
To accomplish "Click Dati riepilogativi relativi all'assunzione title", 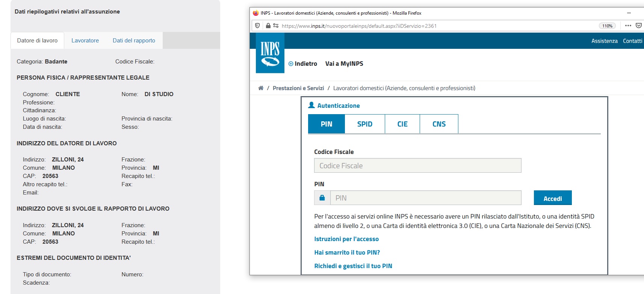I will coord(67,11).
